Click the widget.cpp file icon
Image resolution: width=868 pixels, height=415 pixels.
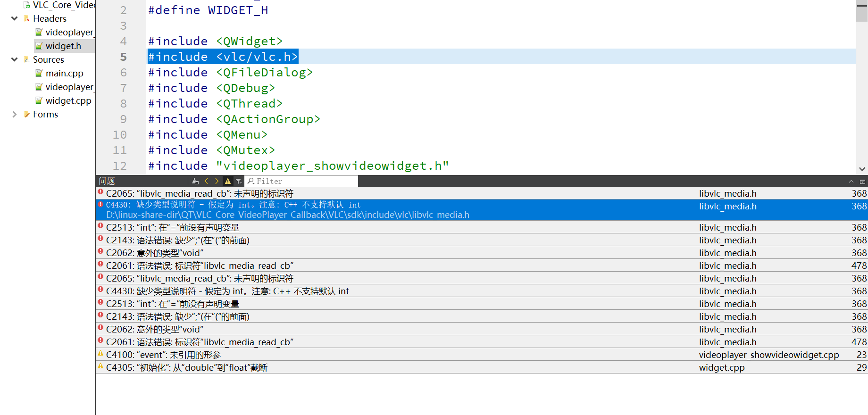pos(39,100)
